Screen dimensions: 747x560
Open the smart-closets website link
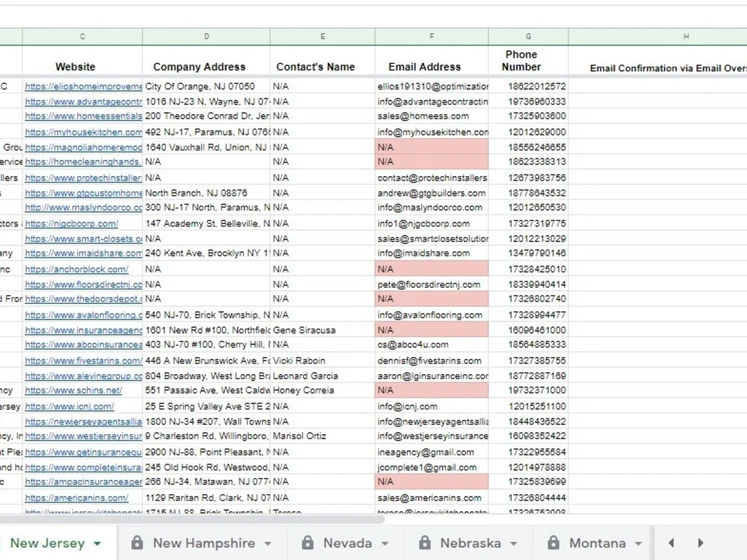[84, 239]
